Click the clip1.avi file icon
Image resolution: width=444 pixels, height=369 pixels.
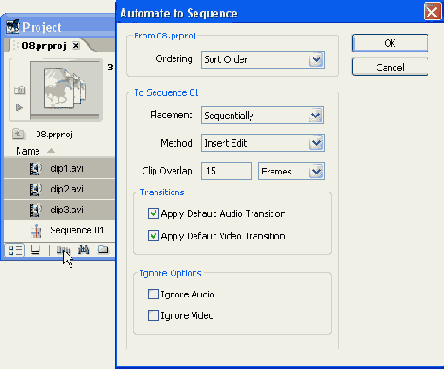(35, 169)
